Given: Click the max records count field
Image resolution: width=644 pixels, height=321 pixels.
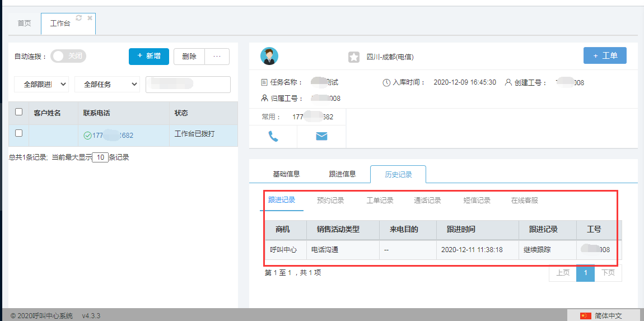Looking at the screenshot, I should click(x=100, y=157).
